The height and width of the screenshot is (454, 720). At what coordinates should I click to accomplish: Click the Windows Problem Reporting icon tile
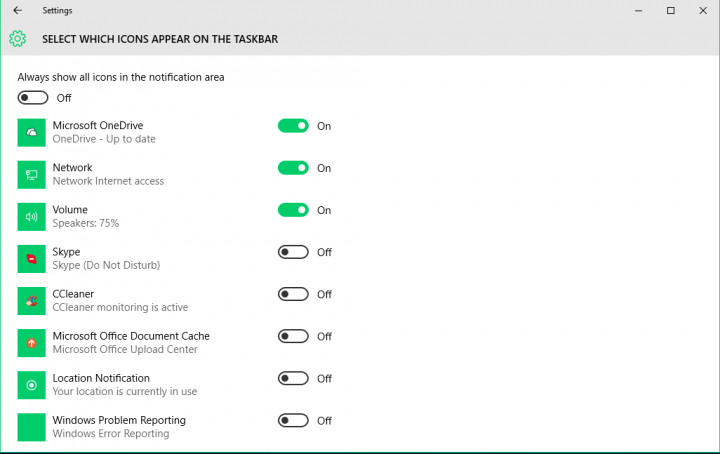click(x=31, y=427)
